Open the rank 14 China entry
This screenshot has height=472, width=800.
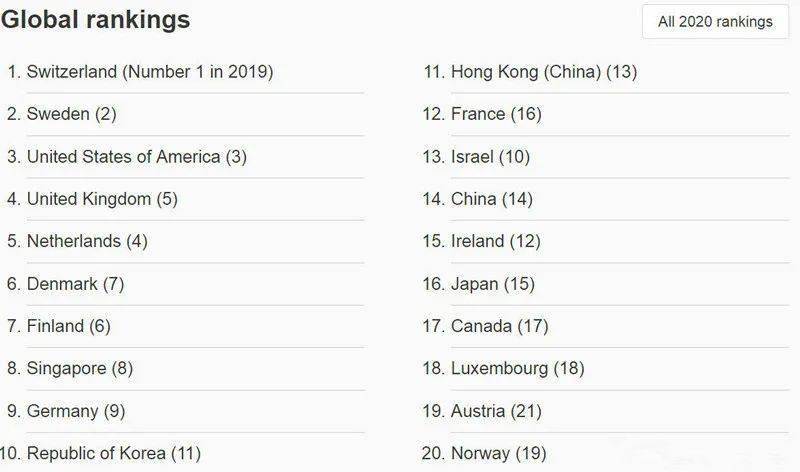click(491, 199)
